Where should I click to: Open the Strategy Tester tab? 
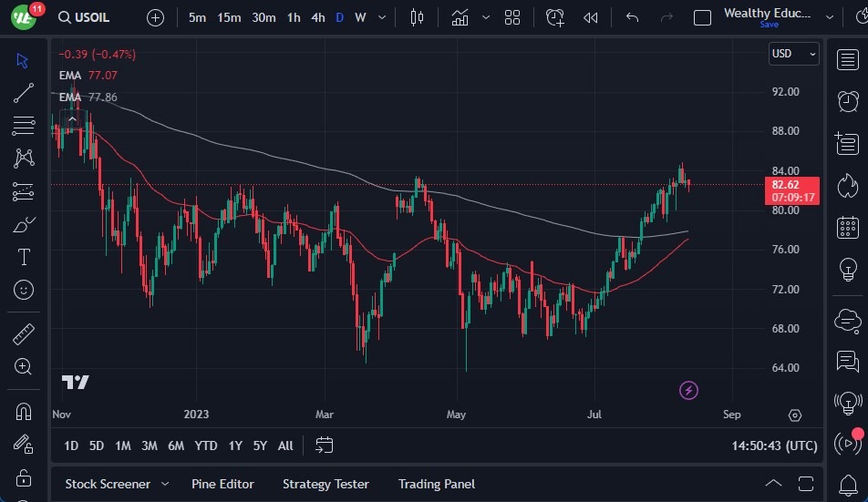(x=325, y=484)
